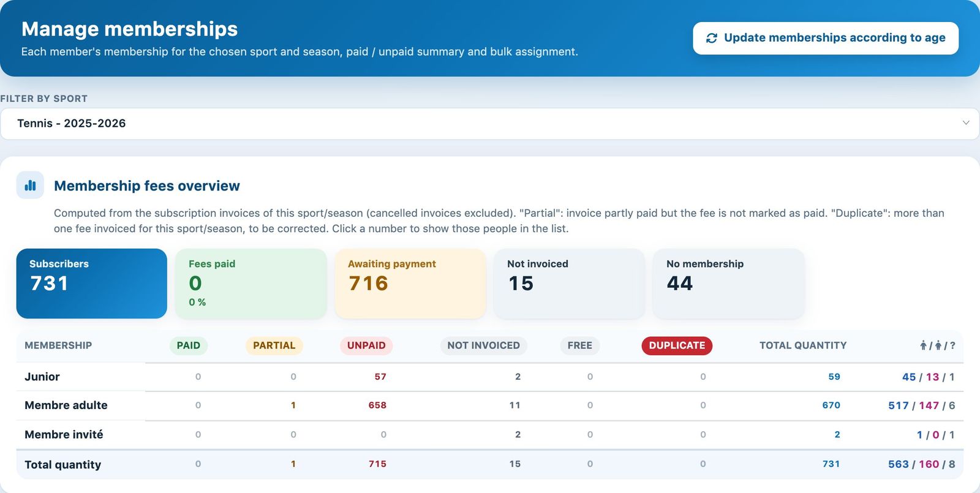Click Junior not invoiced count 2
This screenshot has height=493, width=980.
[518, 377]
